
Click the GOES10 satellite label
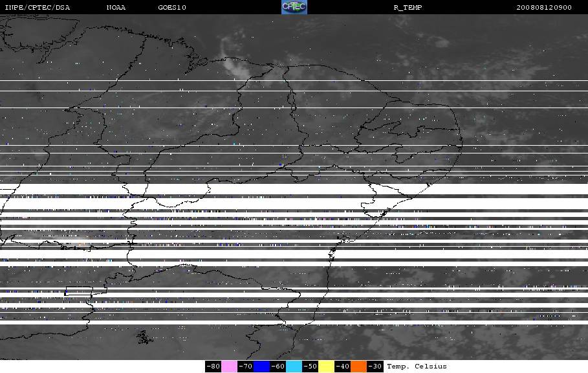coord(172,8)
